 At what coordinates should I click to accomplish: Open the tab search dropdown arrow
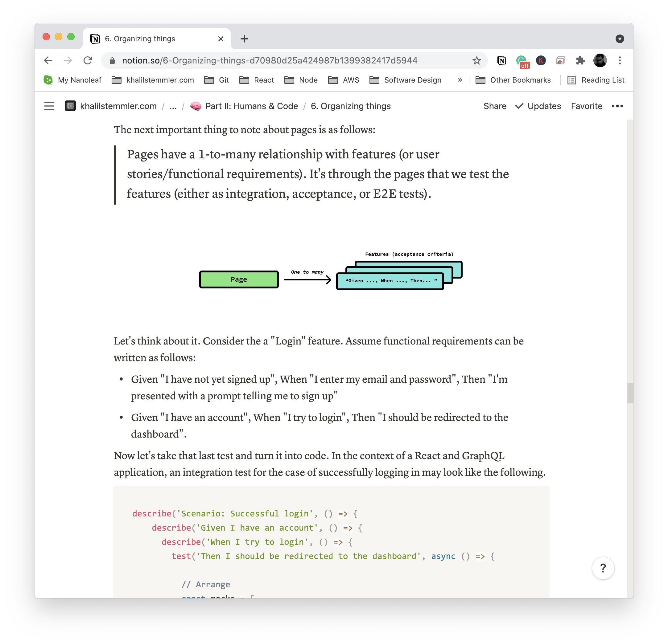pyautogui.click(x=620, y=39)
